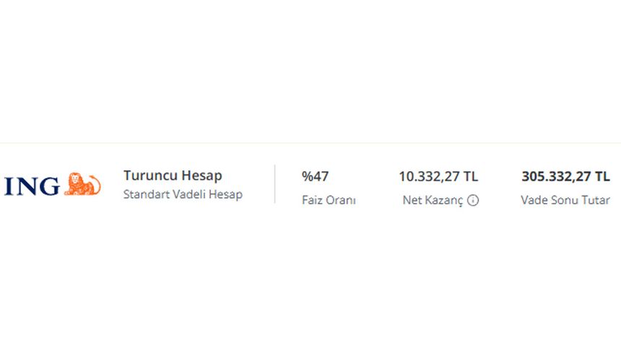
Task: Click the TL suffix of 305.332,27
Action: (602, 176)
